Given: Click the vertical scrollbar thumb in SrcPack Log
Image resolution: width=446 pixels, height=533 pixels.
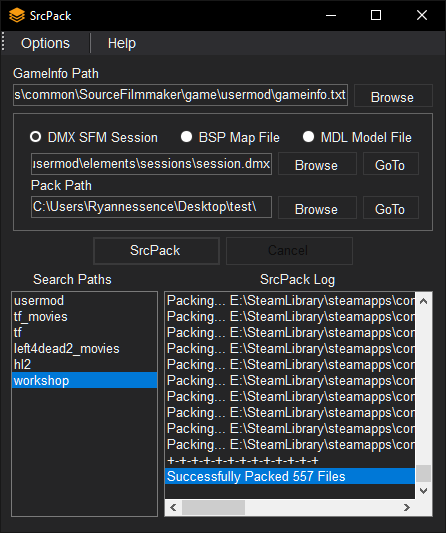Looking at the screenshot, I should tap(424, 473).
